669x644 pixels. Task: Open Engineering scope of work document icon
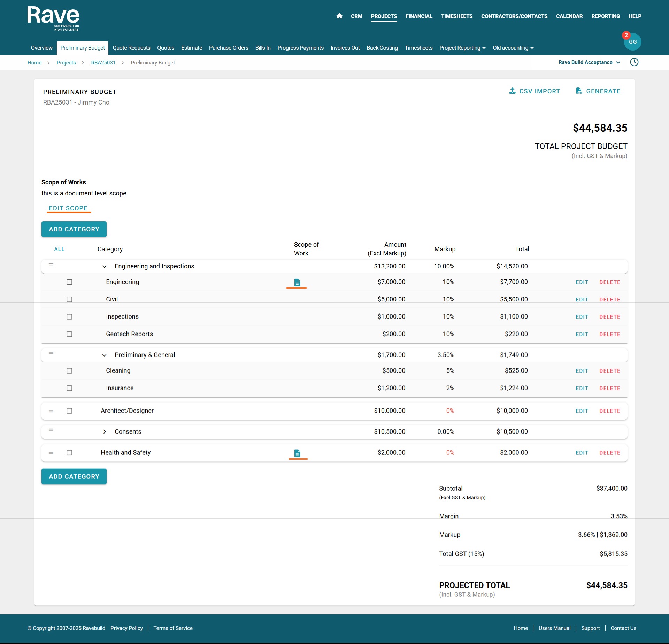coord(297,282)
